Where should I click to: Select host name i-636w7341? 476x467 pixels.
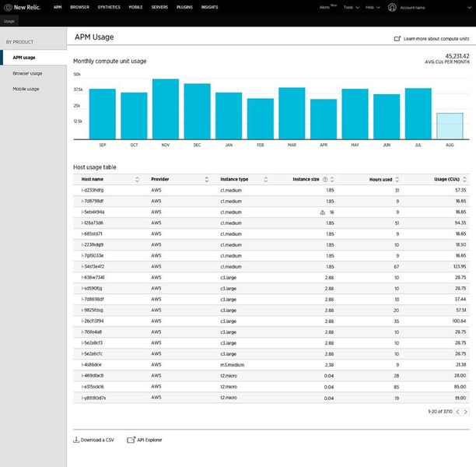93,277
